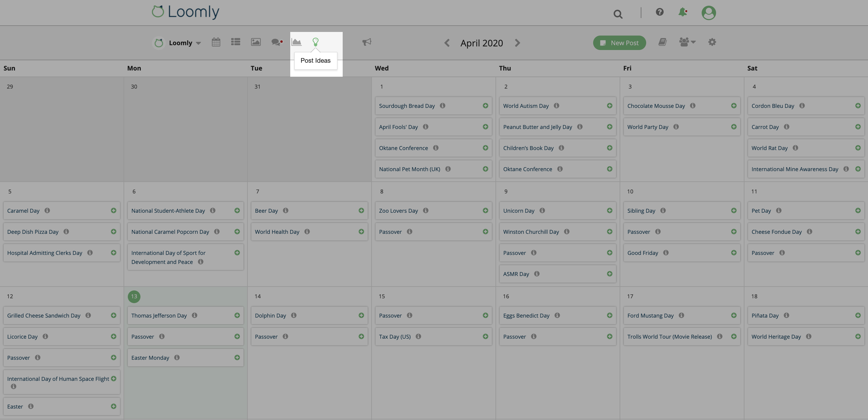Show info for Trolls World Tour release
Screen dimensions: 868x420
coord(720,337)
